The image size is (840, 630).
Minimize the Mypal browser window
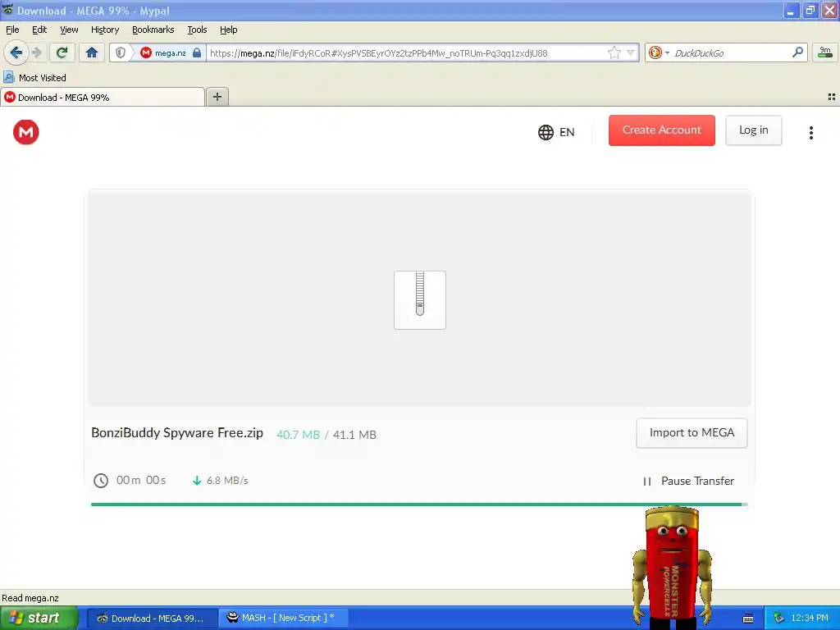point(791,11)
